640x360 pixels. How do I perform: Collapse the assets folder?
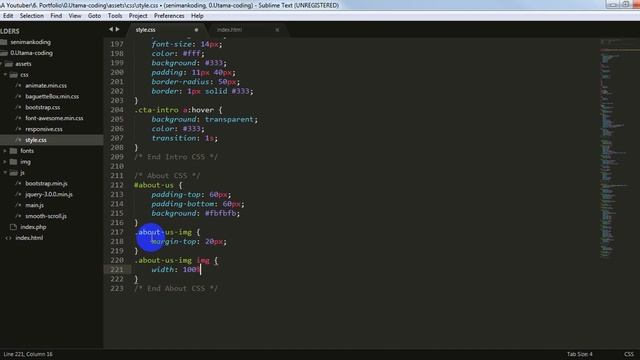[2, 64]
